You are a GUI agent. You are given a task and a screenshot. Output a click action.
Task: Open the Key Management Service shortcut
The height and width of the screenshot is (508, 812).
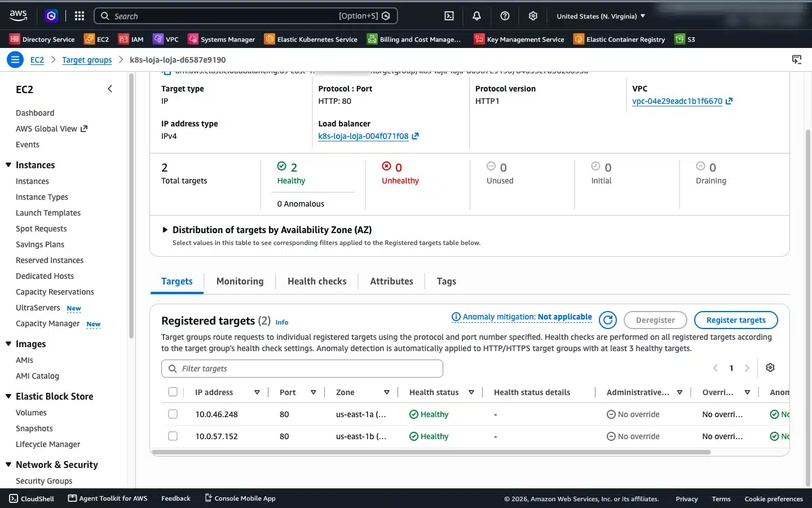519,39
